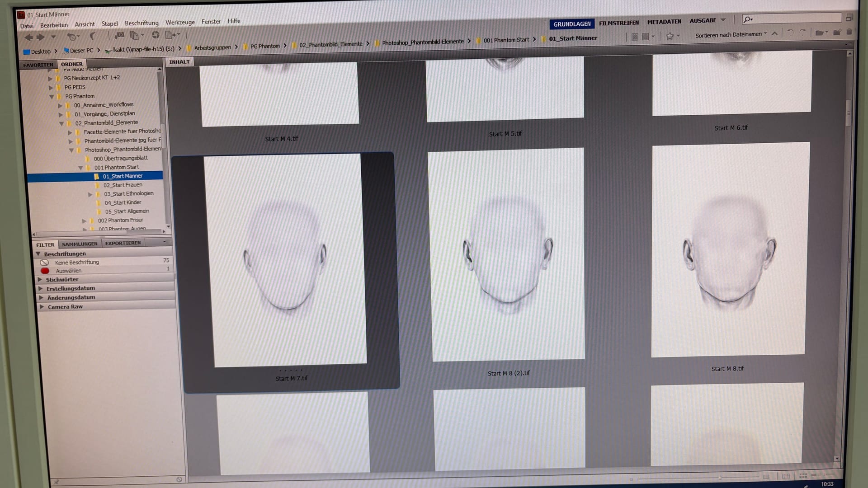The image size is (868, 488).
Task: Click the Go back arrow icon
Action: (28, 37)
